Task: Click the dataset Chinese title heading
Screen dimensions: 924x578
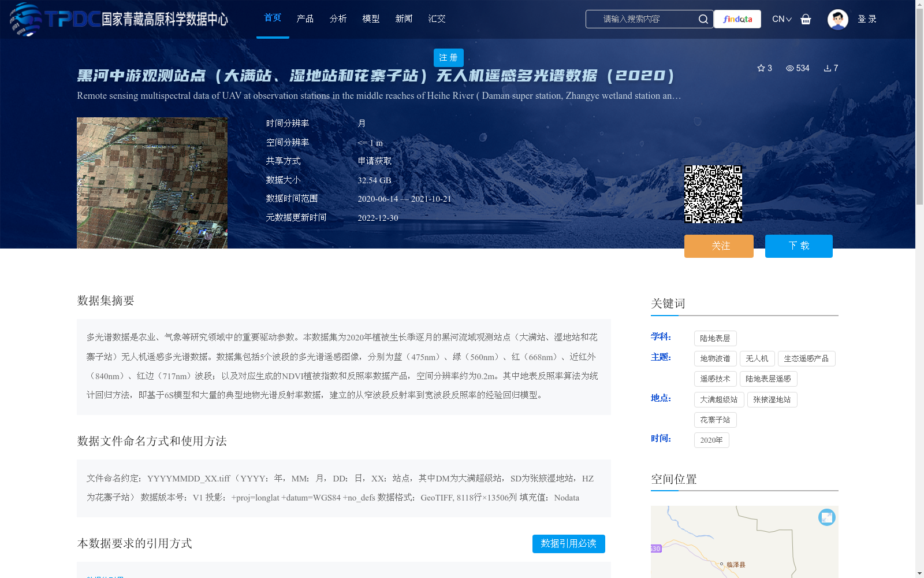Action: click(x=376, y=76)
